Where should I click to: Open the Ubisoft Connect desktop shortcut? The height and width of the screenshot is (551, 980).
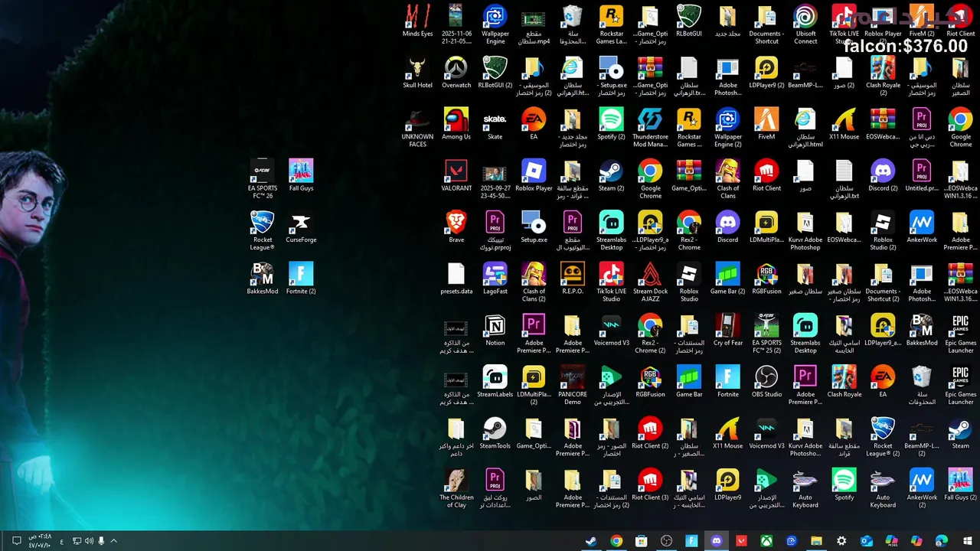click(x=805, y=25)
